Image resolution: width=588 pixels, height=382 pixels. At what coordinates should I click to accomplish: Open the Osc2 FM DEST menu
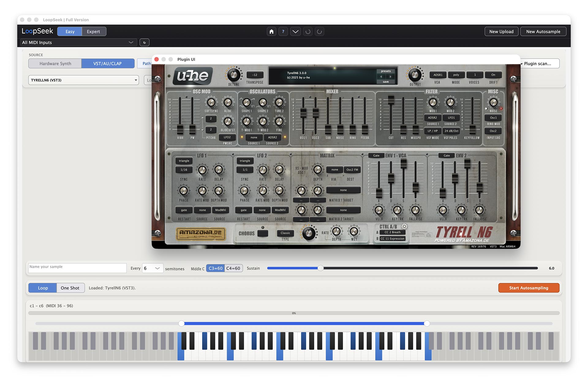pos(352,170)
